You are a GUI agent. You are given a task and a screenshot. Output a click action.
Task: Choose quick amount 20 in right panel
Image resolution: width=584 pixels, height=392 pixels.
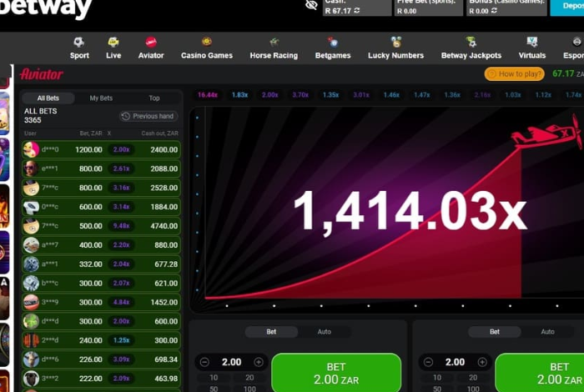point(473,378)
